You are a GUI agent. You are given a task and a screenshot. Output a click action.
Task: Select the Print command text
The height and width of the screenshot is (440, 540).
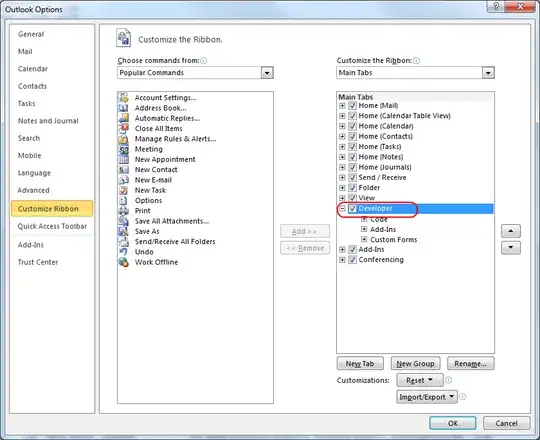click(x=143, y=211)
